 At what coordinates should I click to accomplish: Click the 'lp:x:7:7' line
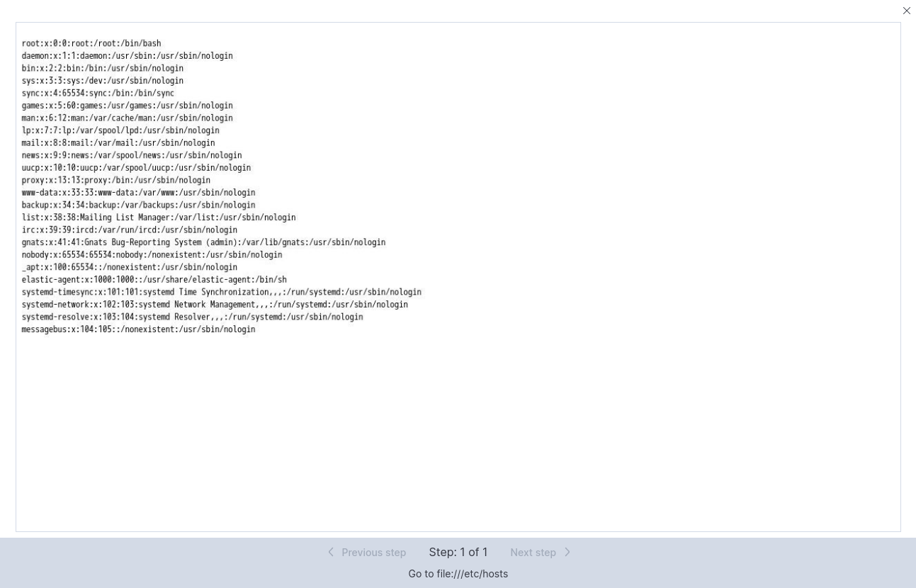[x=120, y=130]
